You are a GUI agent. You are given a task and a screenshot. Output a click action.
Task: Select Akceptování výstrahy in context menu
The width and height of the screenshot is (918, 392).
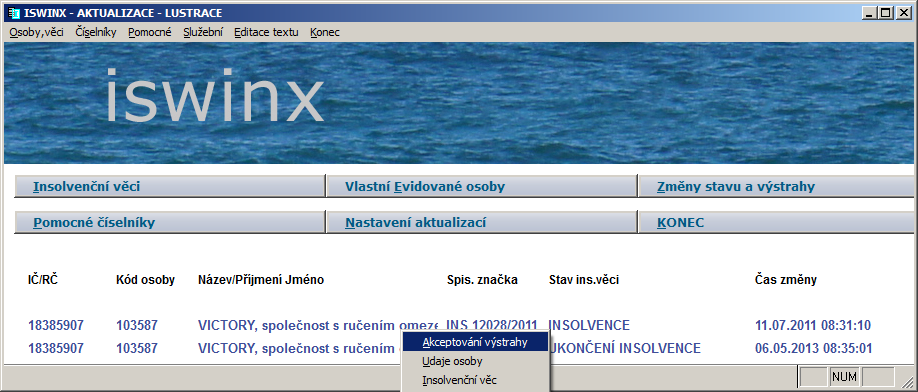(475, 342)
